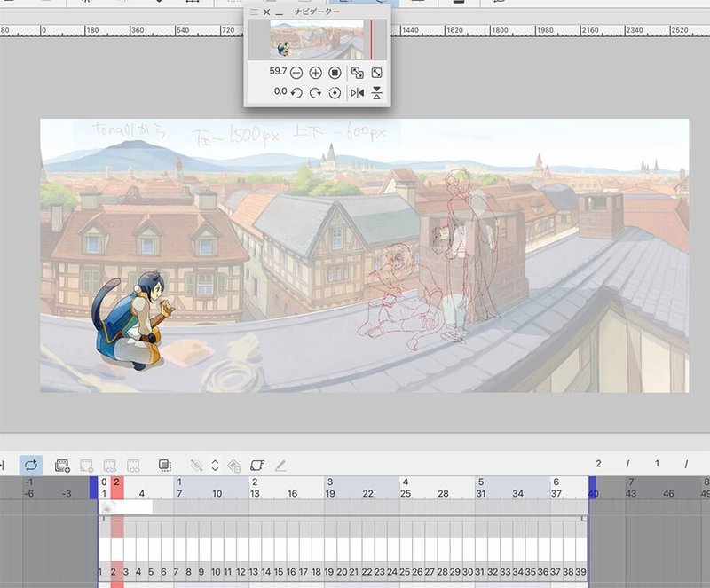This screenshot has height=588, width=710.
Task: Click the Delete keyframe icon
Action: pos(234,466)
